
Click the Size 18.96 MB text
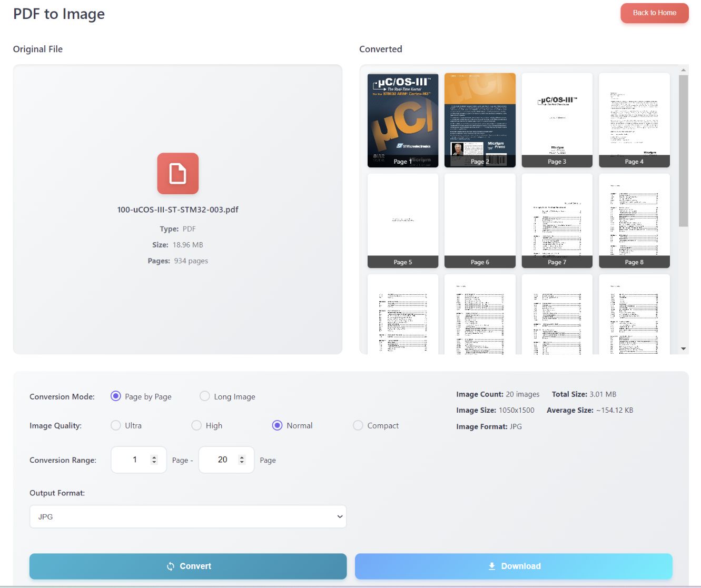click(177, 245)
